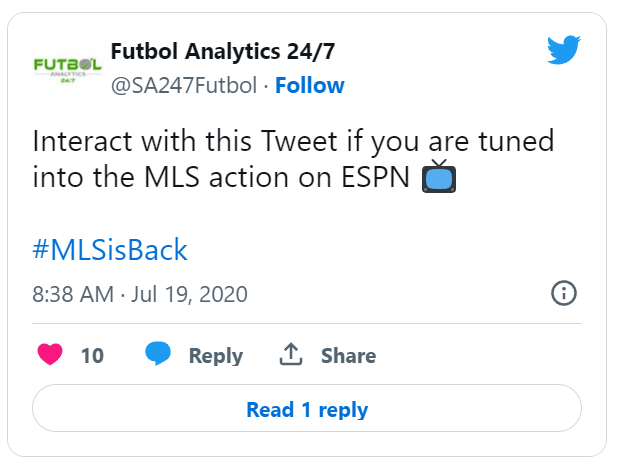
Task: Click the Twitter bird logo
Action: click(564, 50)
